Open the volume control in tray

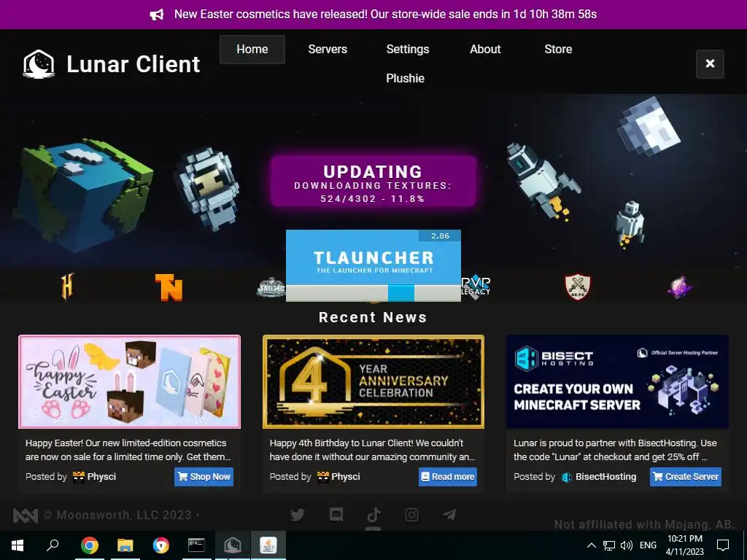[627, 545]
